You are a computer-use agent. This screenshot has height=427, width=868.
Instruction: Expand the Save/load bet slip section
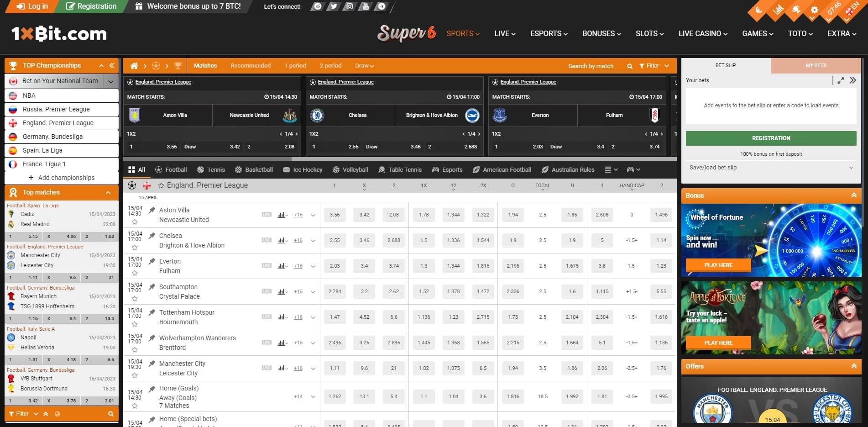[x=771, y=168]
